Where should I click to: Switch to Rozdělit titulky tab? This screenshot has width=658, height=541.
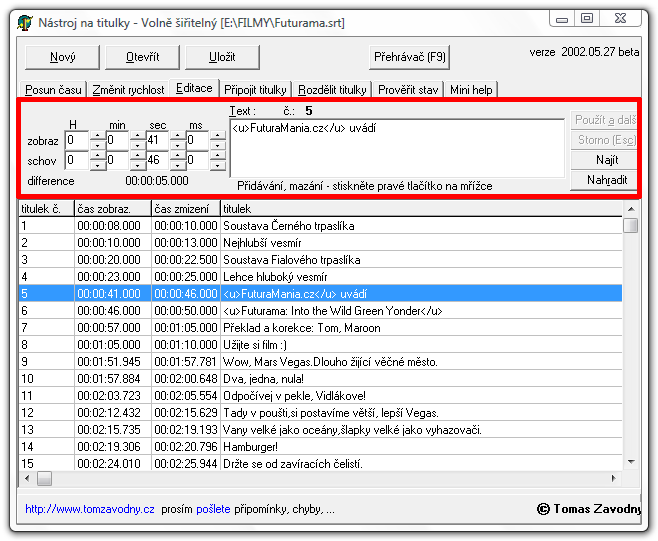[x=332, y=90]
